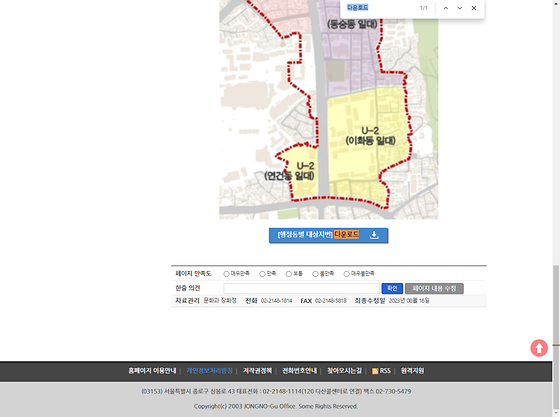
Task: Select the 매우만족 satisfaction radio button
Action: pyautogui.click(x=226, y=274)
